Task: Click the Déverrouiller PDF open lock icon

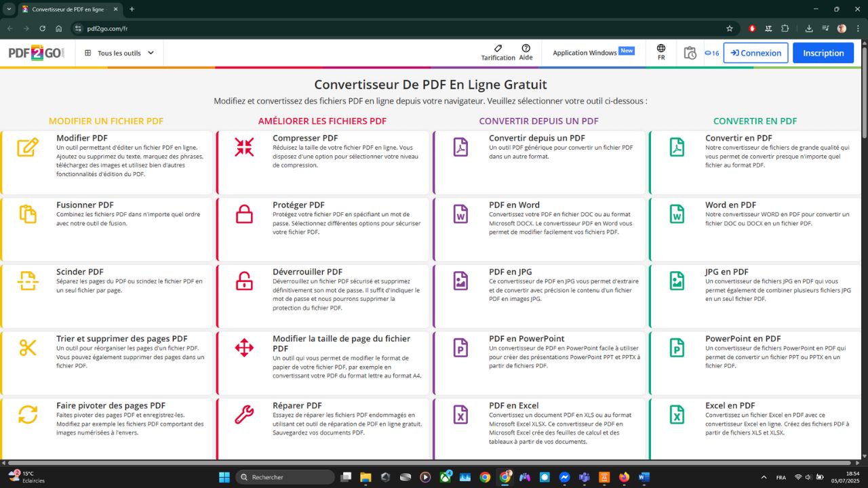Action: pos(244,281)
